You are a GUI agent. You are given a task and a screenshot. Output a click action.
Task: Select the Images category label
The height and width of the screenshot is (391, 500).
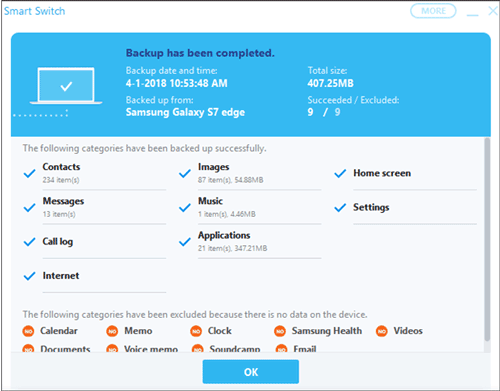pos(214,167)
